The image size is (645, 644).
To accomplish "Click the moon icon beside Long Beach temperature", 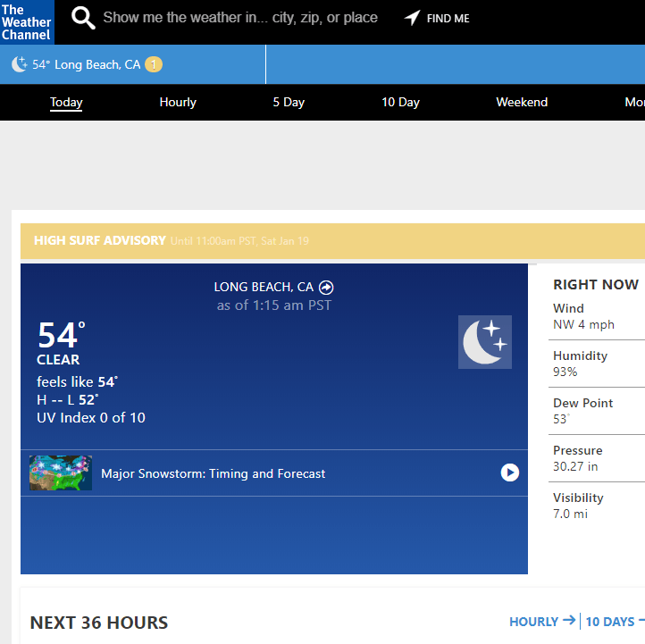I will [20, 64].
